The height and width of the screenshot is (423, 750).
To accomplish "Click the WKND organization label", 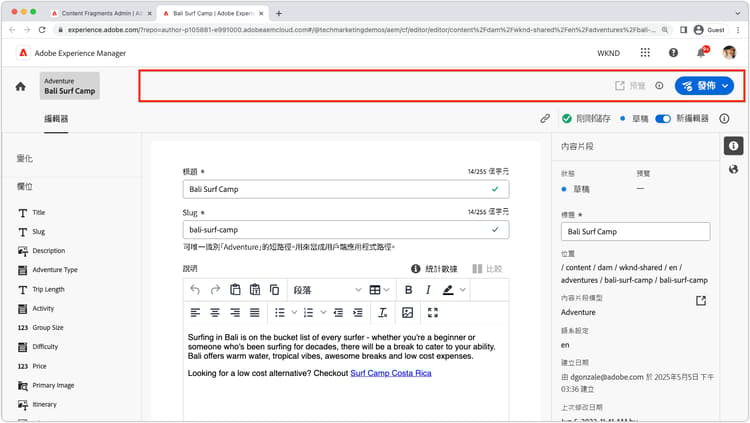I will [608, 53].
